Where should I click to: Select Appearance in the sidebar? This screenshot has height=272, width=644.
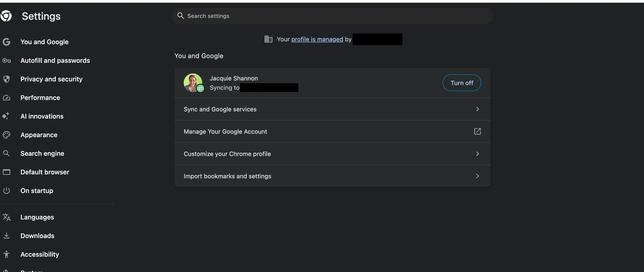coord(39,135)
